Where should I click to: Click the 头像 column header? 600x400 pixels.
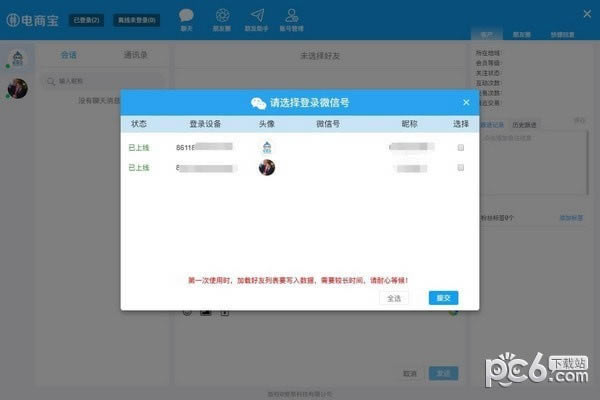pyautogui.click(x=267, y=124)
